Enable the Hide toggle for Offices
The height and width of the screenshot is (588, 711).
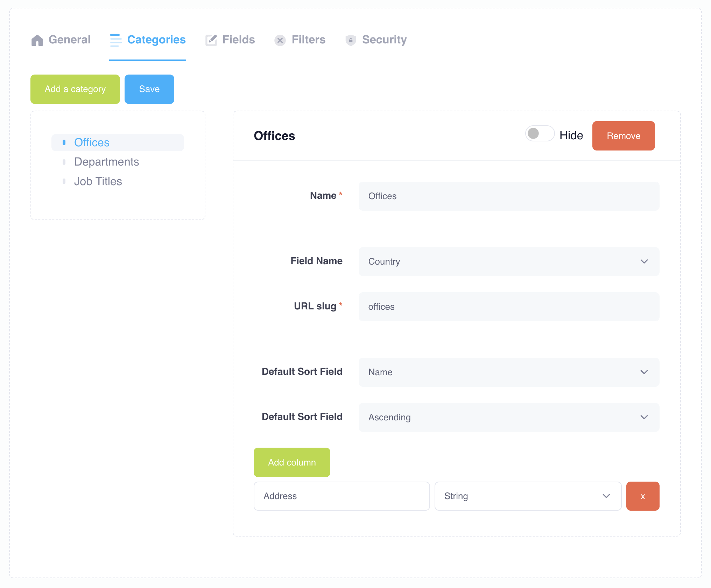pos(540,134)
